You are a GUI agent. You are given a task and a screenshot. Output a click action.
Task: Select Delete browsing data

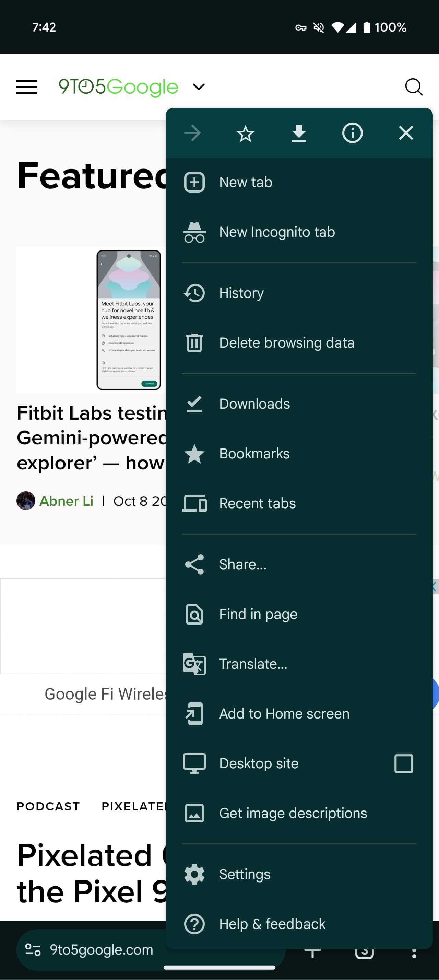287,343
